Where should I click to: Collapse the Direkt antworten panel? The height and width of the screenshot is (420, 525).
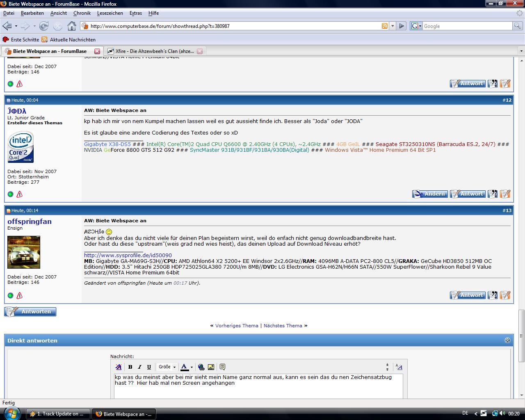[x=507, y=340]
